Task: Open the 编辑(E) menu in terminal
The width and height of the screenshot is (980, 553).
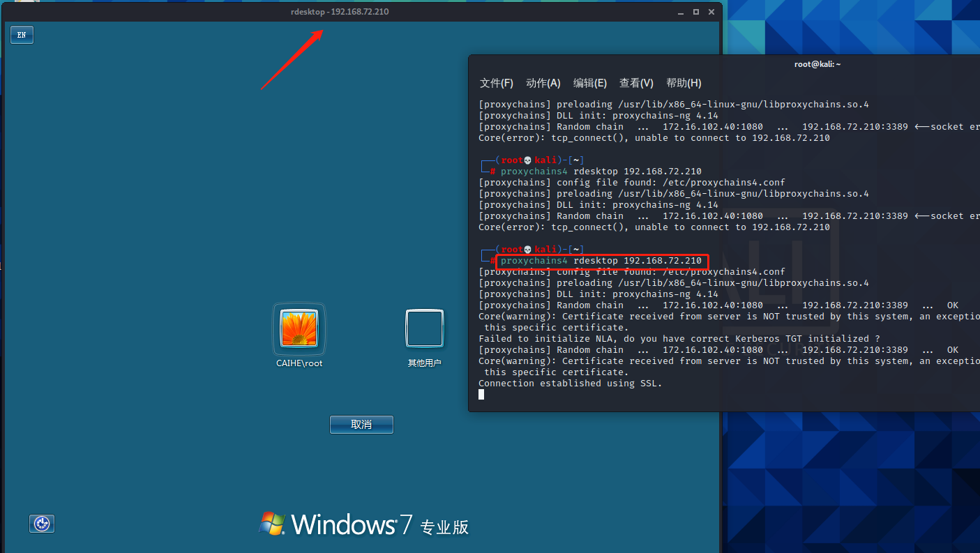Action: point(590,83)
